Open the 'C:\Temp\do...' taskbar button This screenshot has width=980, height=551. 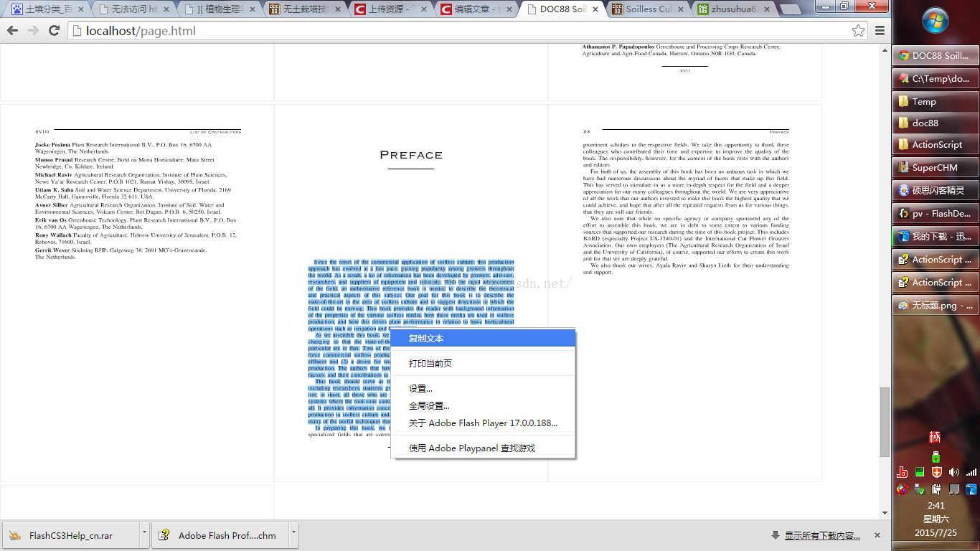click(x=935, y=78)
